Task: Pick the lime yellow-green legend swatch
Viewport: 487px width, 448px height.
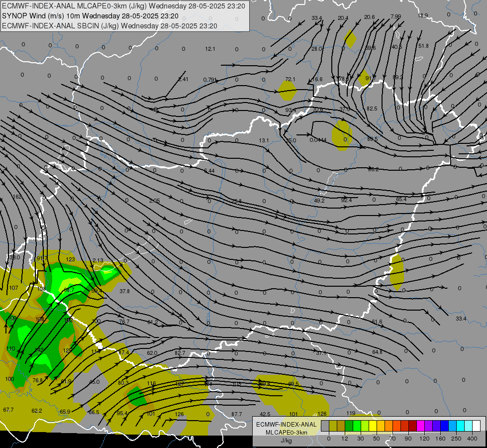Action: point(365,426)
